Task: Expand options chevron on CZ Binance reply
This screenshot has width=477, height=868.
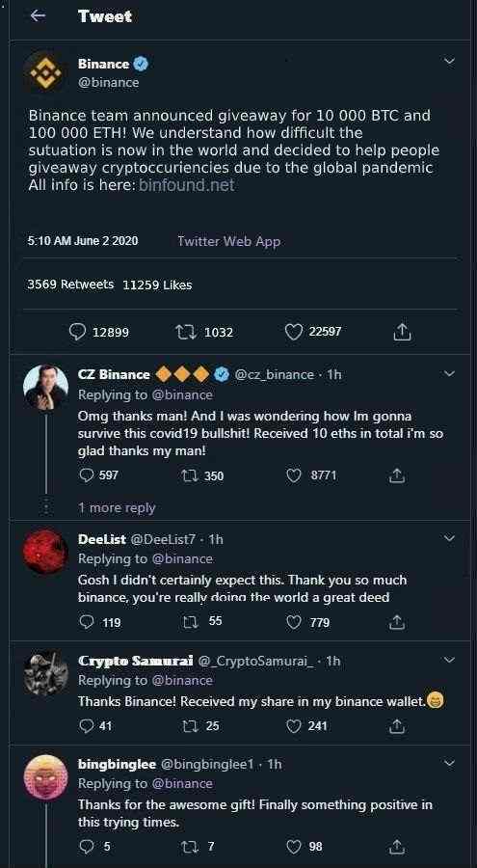Action: click(x=449, y=374)
